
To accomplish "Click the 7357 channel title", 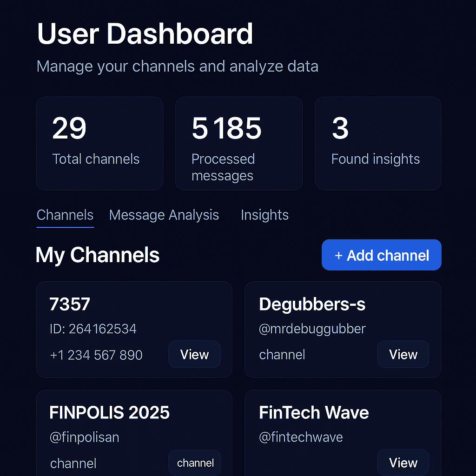I will click(x=70, y=304).
